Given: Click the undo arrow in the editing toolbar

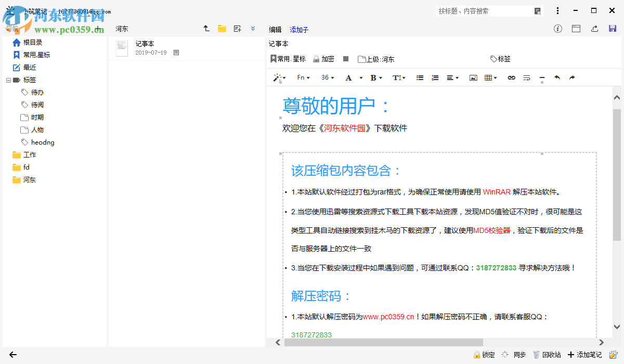Looking at the screenshot, I should click(x=556, y=77).
